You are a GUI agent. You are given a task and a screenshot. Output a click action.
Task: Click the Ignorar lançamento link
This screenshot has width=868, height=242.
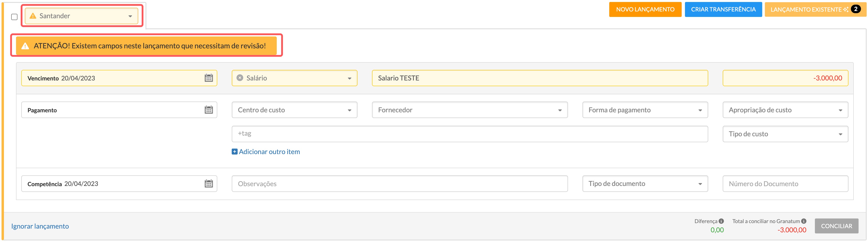click(x=40, y=226)
